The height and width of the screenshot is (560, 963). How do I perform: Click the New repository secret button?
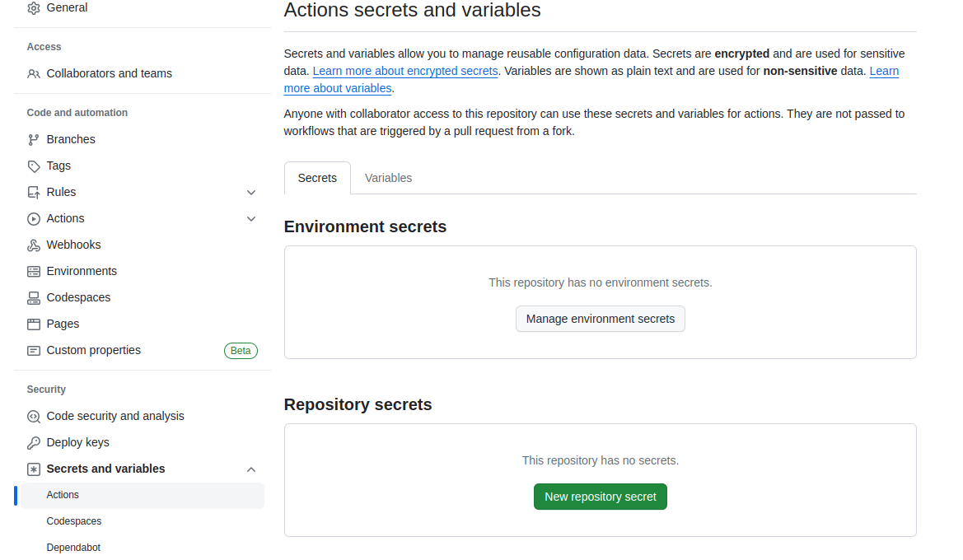point(600,497)
